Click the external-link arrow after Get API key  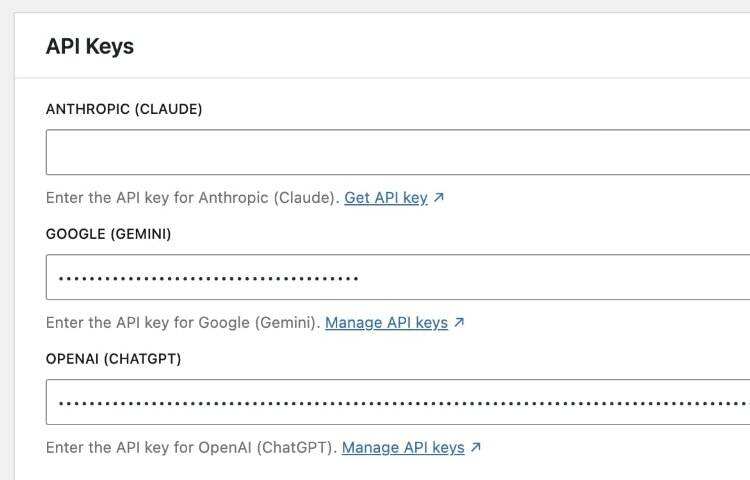(x=439, y=198)
